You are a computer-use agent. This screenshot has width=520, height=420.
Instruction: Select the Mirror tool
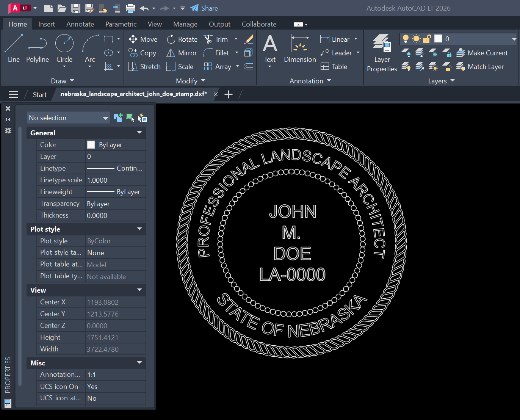[x=182, y=53]
